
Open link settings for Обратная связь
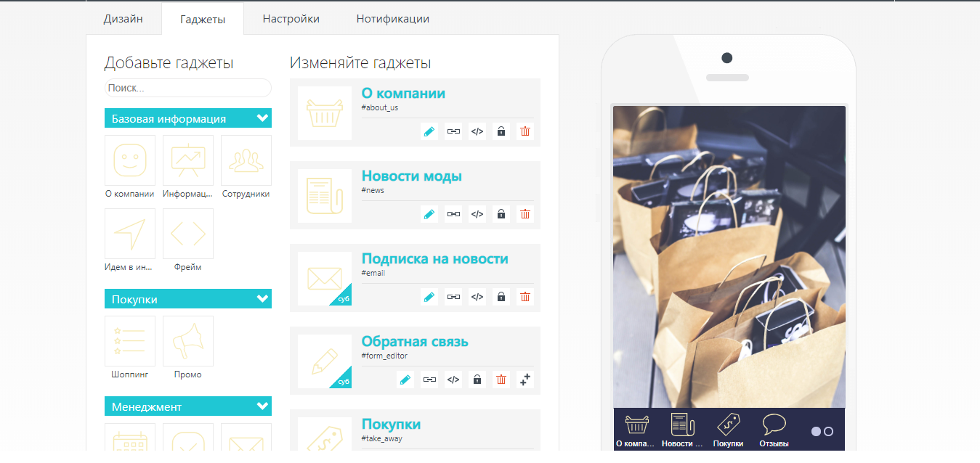[429, 380]
